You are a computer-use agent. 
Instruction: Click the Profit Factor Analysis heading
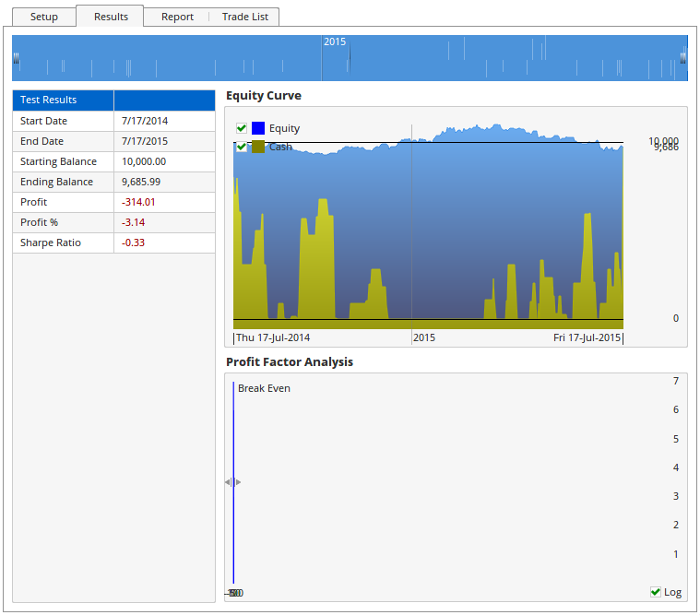290,362
